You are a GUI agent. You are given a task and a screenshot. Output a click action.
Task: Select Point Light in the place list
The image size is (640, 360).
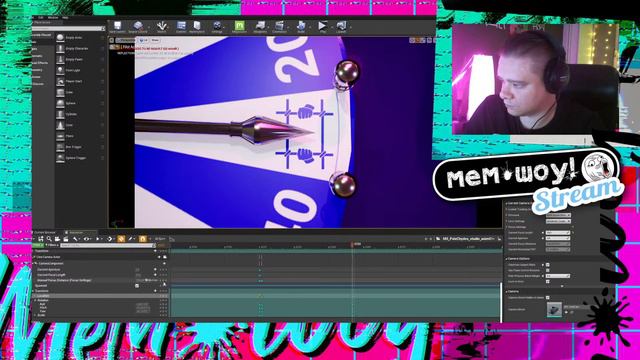pyautogui.click(x=80, y=71)
